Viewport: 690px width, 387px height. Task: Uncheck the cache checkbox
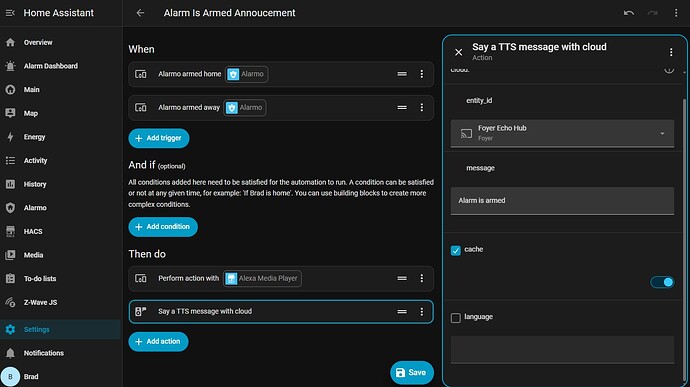pyautogui.click(x=456, y=251)
